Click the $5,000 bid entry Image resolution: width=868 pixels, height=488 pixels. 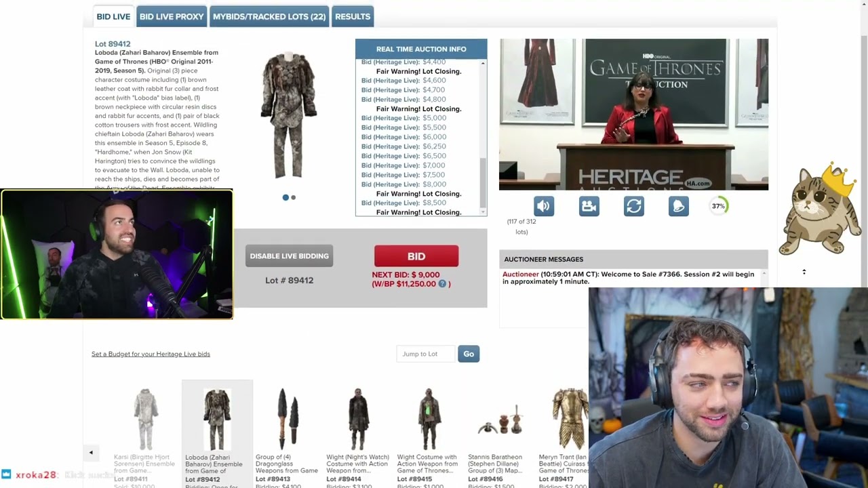pyautogui.click(x=404, y=118)
